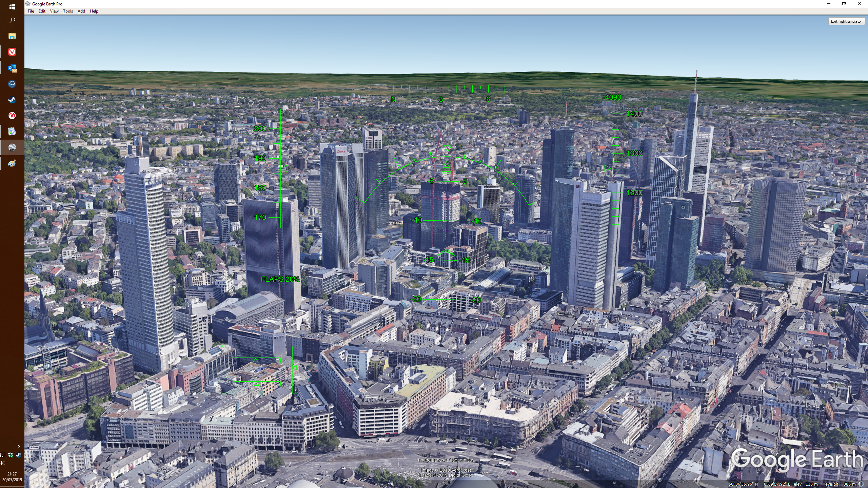Open the File menu

click(x=31, y=11)
